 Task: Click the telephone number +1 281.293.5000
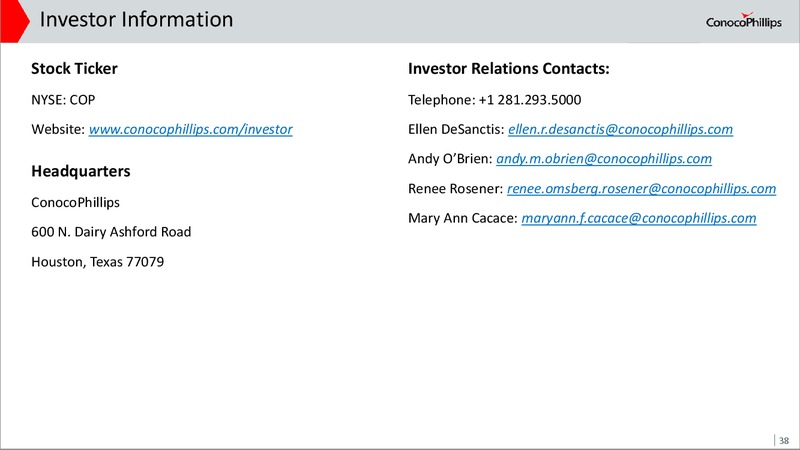pos(530,100)
